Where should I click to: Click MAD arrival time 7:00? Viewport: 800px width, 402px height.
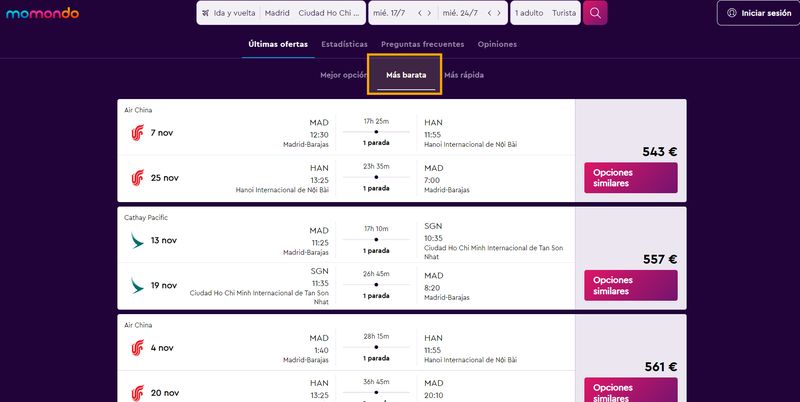pos(432,180)
